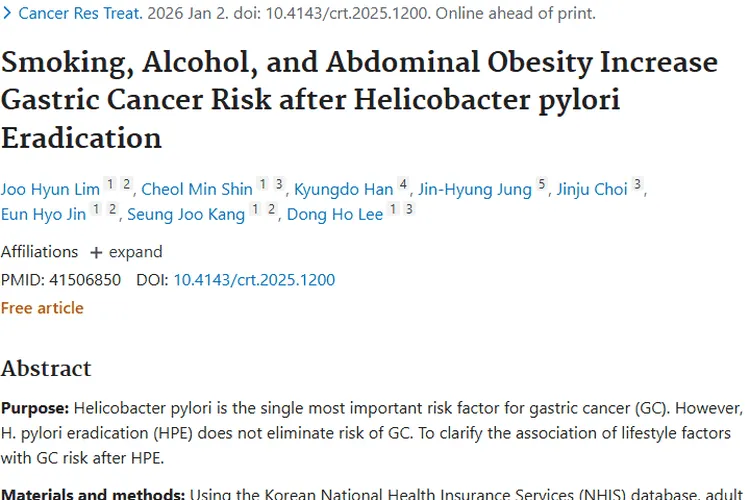This screenshot has height=500, width=750.
Task: Open author Jin-Hyung Jung
Action: 473,189
